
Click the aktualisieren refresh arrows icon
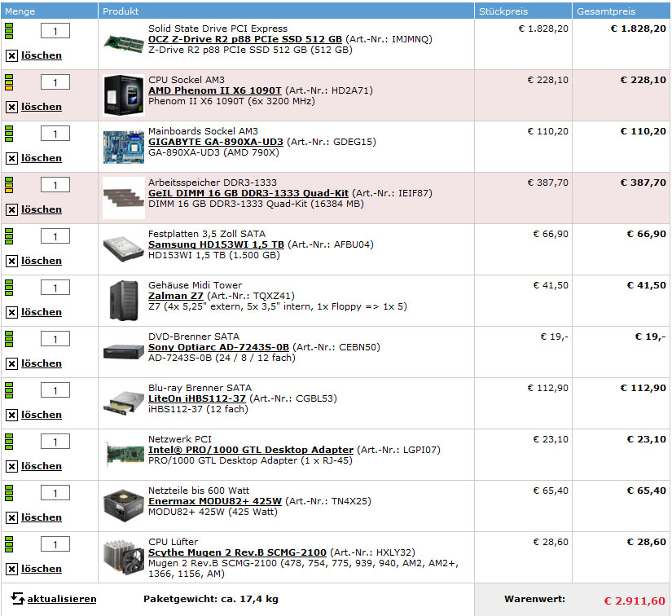tap(18, 598)
